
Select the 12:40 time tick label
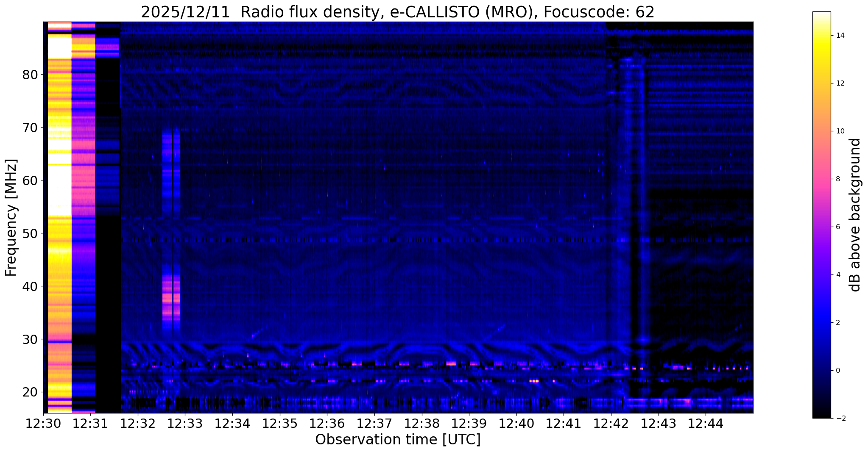(x=516, y=423)
